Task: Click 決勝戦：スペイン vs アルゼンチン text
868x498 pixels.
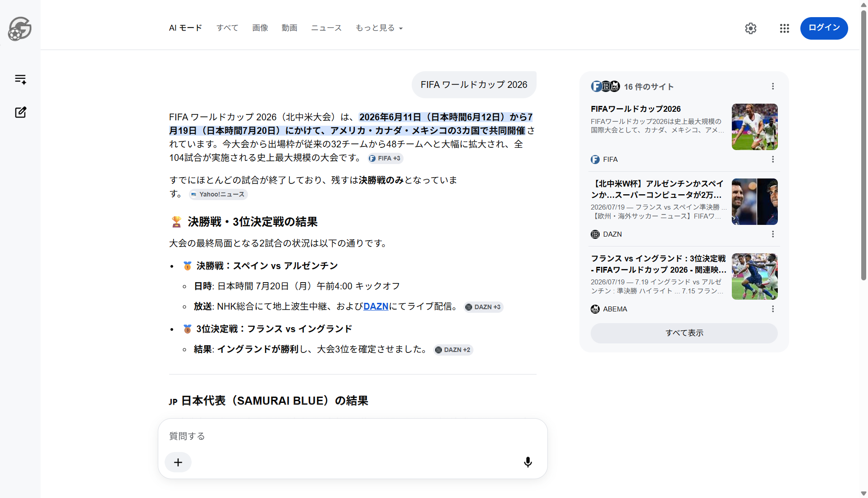Action: point(267,266)
